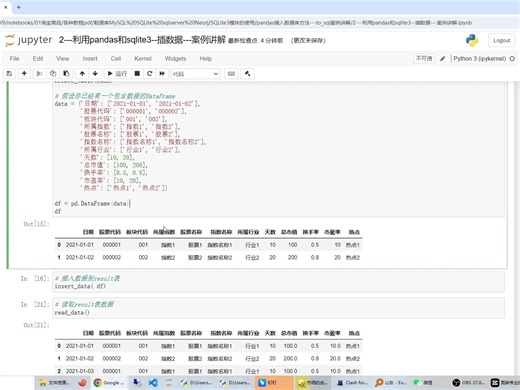
Task: Interrupt the kernel with the stop icon
Action: pyautogui.click(x=137, y=73)
